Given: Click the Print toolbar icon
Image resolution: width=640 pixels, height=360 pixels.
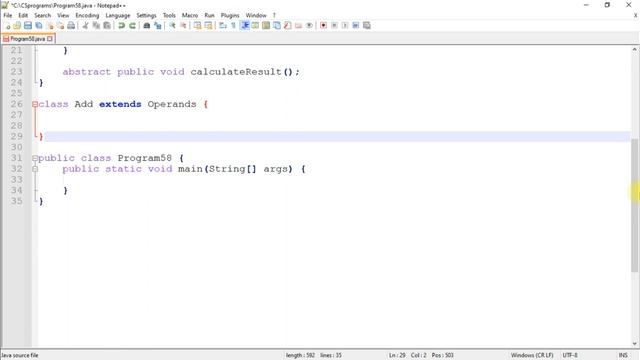Looking at the screenshot, I should click(x=71, y=26).
